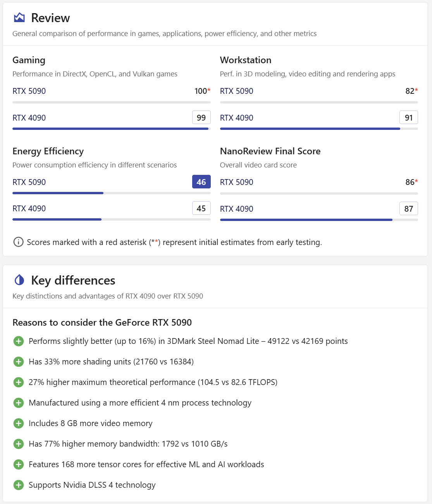Click the Energy Efficiency RTX 4090 score bar
The height and width of the screenshot is (504, 432).
coord(112,219)
